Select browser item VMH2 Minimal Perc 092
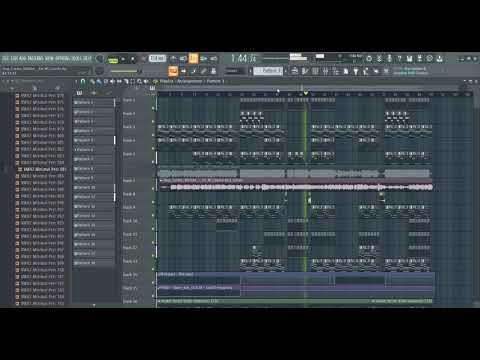 (40, 216)
